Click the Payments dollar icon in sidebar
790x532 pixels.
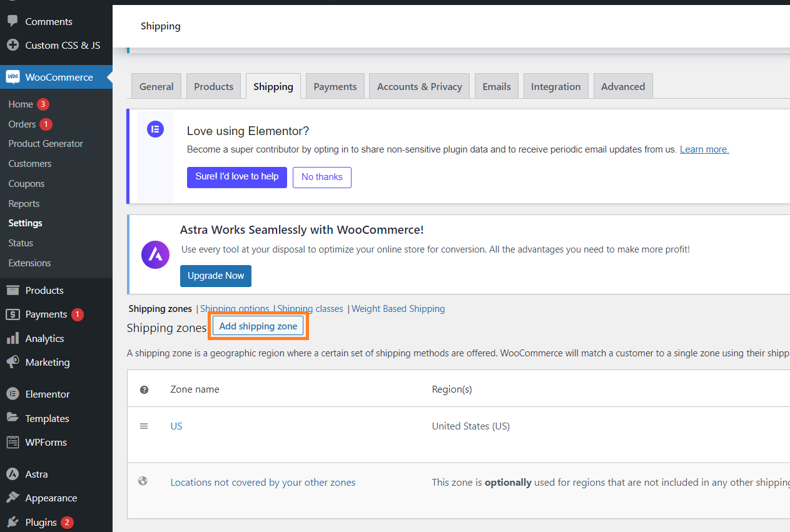(13, 314)
